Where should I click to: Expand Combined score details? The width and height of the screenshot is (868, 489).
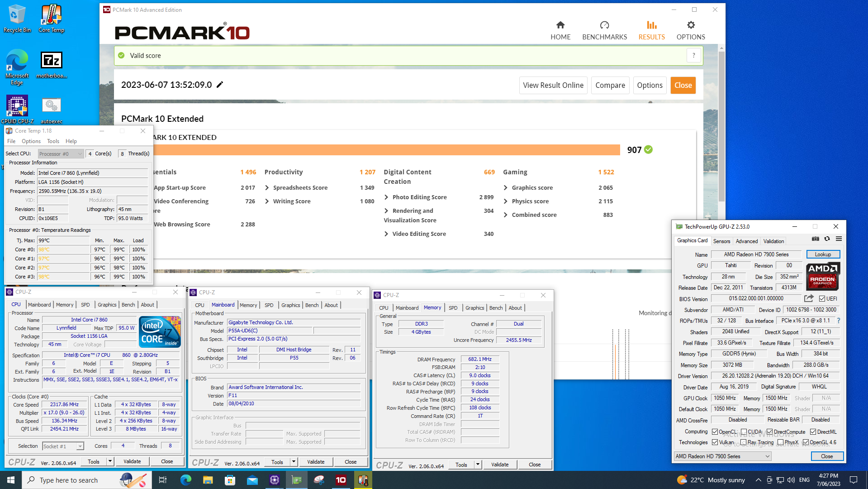(506, 215)
